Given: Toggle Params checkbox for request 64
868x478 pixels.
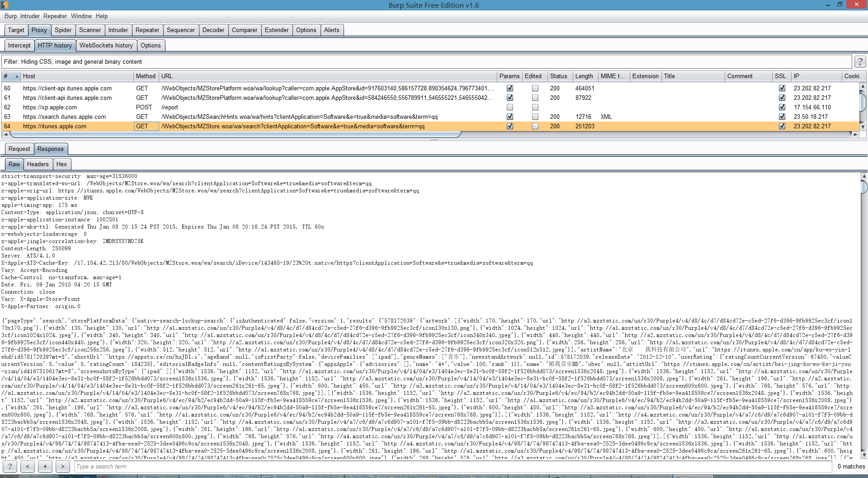Looking at the screenshot, I should click(510, 127).
